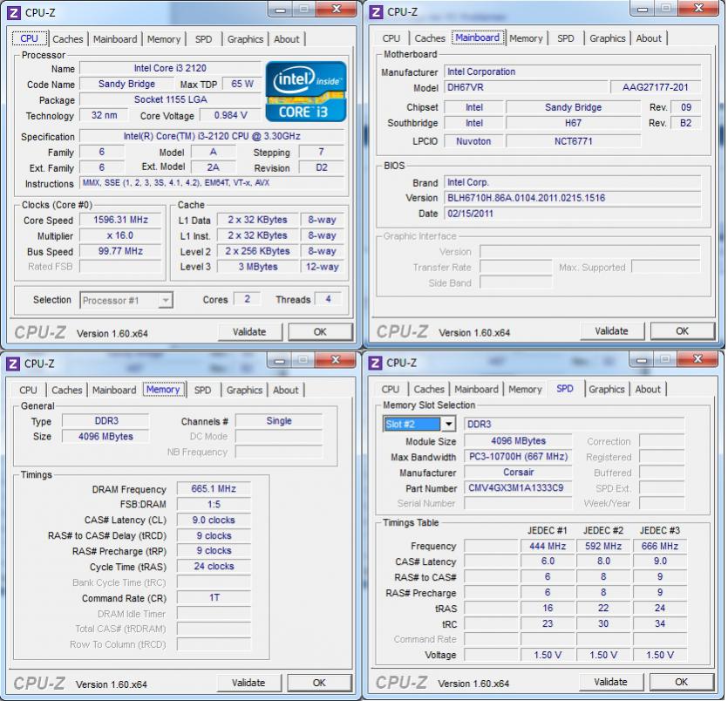Open Graphics tab in the SPD window
Viewport: 728px width, 701px height.
(606, 389)
